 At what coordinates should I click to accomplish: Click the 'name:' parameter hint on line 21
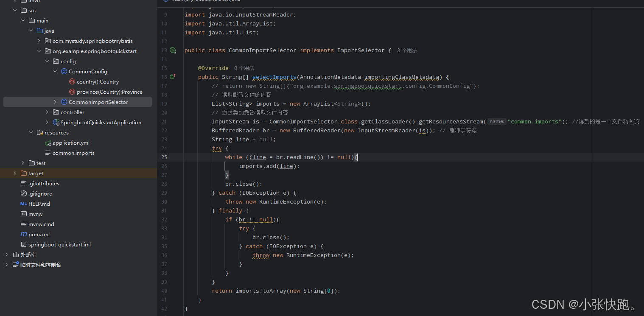click(x=496, y=122)
